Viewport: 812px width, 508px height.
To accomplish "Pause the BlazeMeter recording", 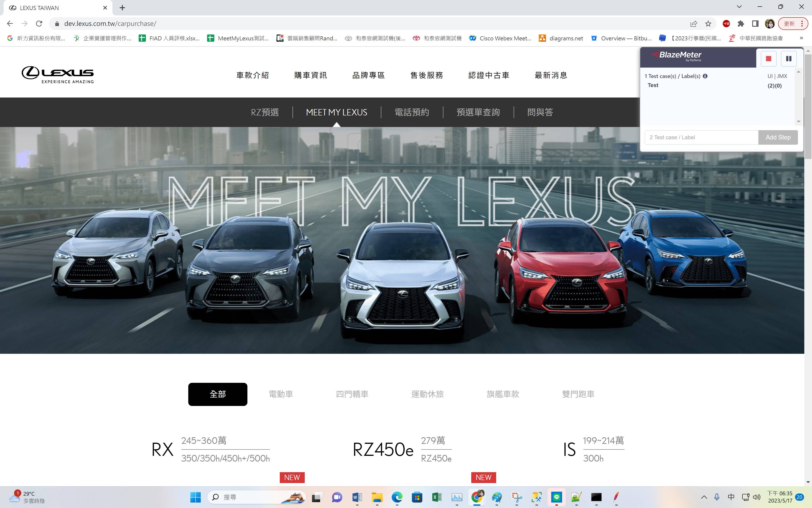I will 788,59.
